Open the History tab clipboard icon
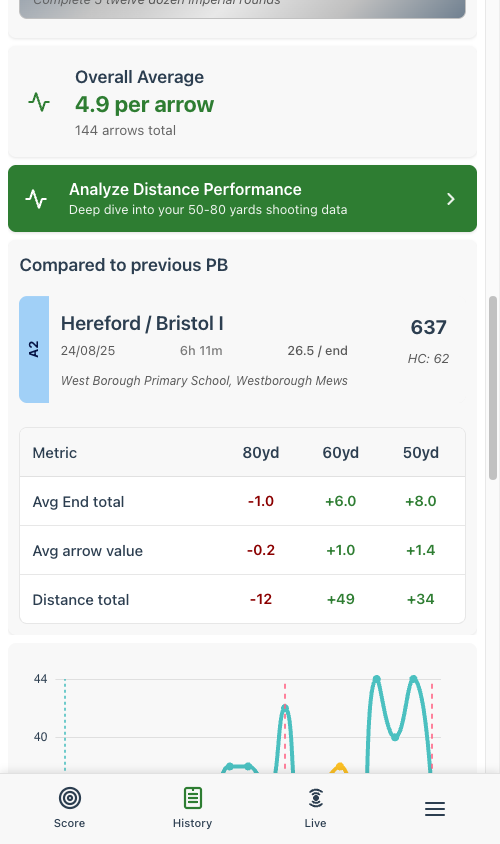 tap(193, 798)
